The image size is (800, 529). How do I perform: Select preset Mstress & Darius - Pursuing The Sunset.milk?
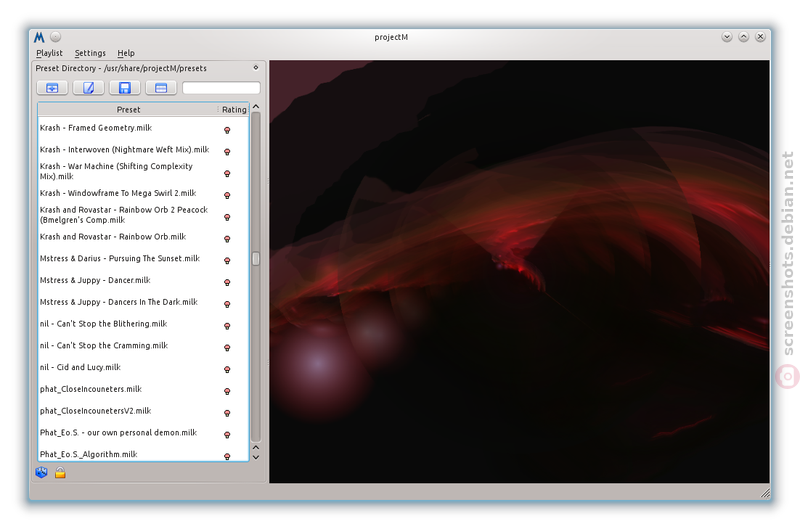coord(120,259)
